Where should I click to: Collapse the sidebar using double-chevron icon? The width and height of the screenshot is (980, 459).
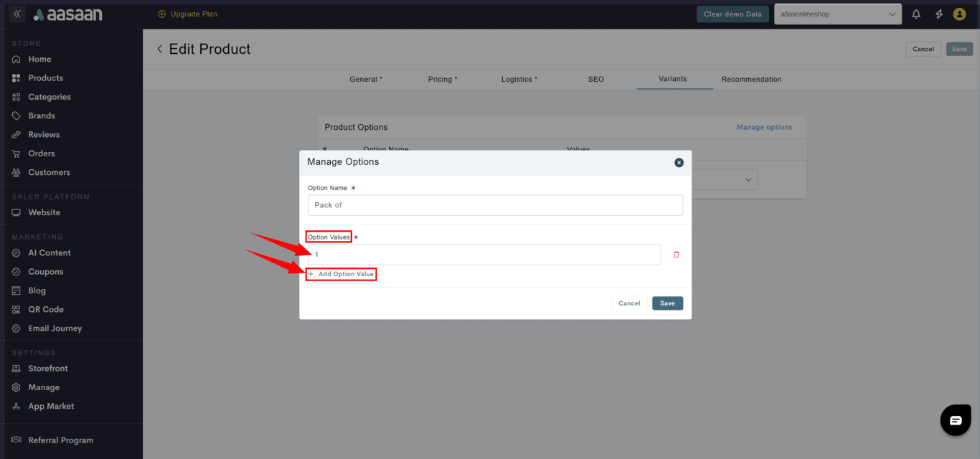tap(18, 14)
